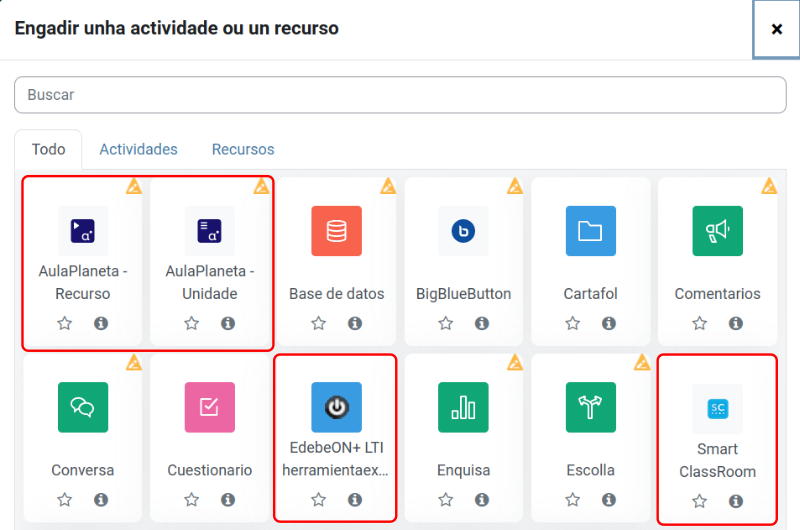Screen dimensions: 800x530
Task: Choose the EdebeON+ LTI tool icon
Action: point(336,407)
